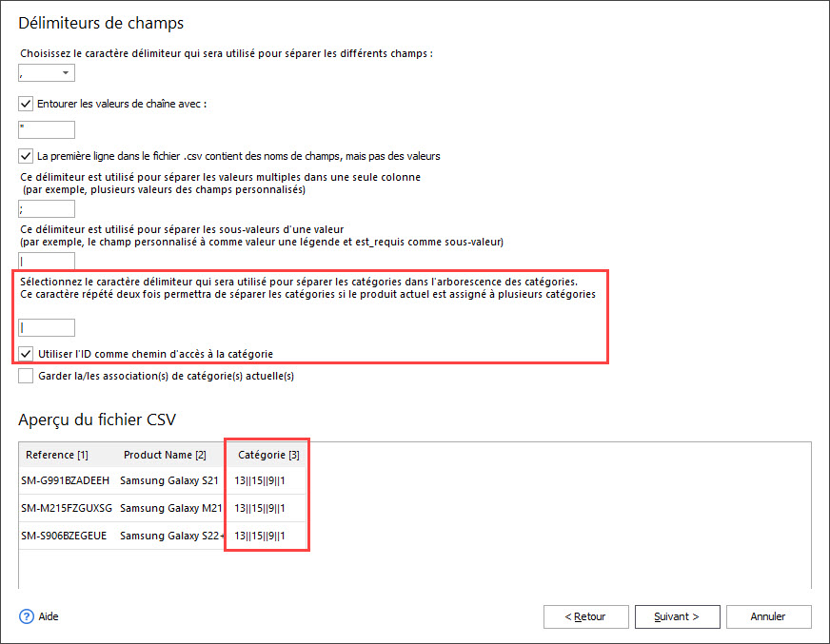
Task: Select cell 'SM-M215FZGUXSG'
Action: [67, 508]
